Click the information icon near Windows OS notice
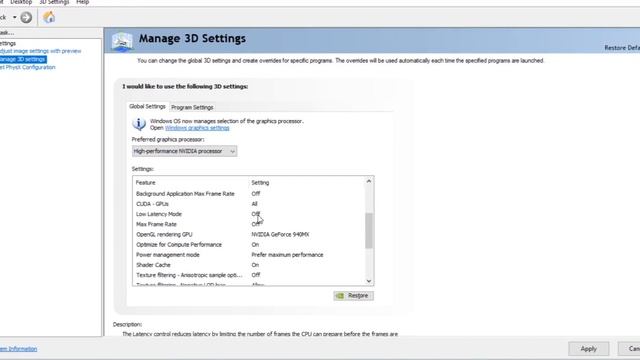640x360 pixels. click(x=139, y=124)
